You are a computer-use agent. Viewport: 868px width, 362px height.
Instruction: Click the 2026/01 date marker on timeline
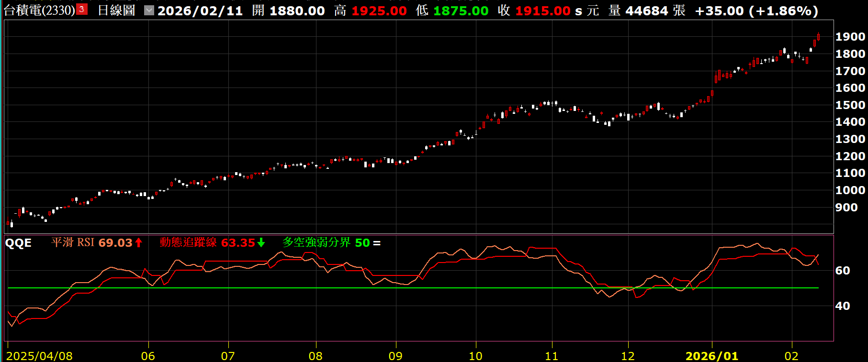(x=712, y=356)
